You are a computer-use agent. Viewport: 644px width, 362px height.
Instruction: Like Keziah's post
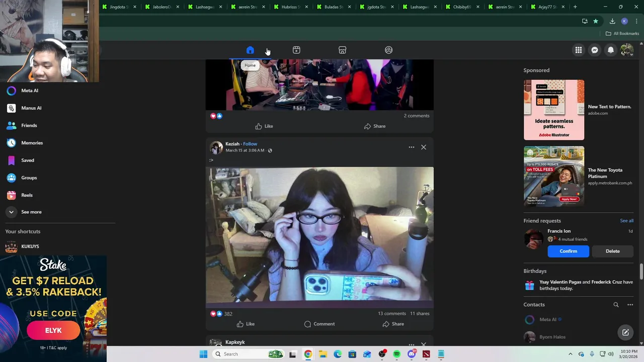[246, 324]
